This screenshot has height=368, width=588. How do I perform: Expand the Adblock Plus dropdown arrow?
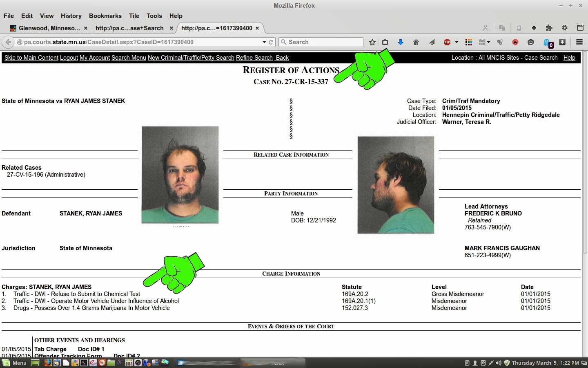pos(457,42)
